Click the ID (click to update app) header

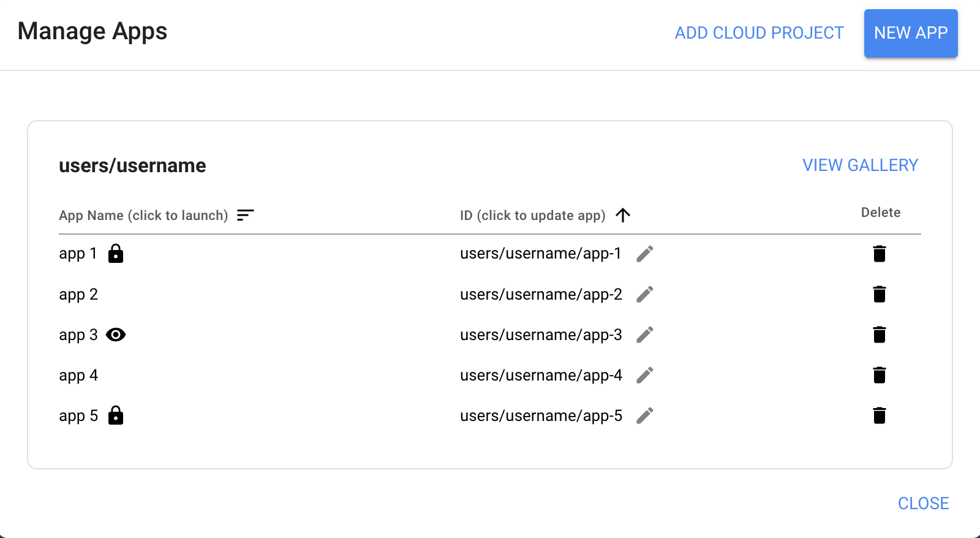pyautogui.click(x=532, y=215)
